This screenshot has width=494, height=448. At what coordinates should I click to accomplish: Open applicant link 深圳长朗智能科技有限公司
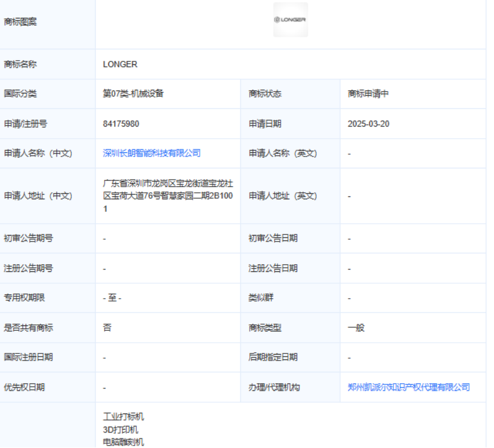tap(152, 153)
